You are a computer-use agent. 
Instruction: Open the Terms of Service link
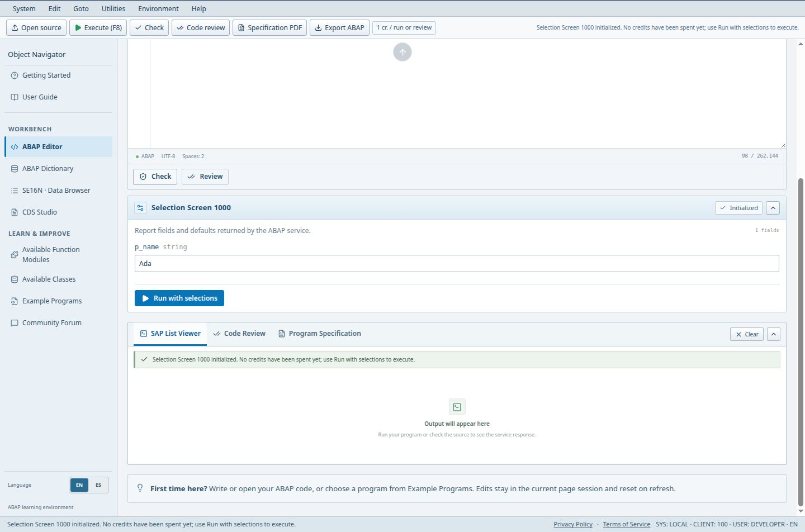(x=626, y=524)
